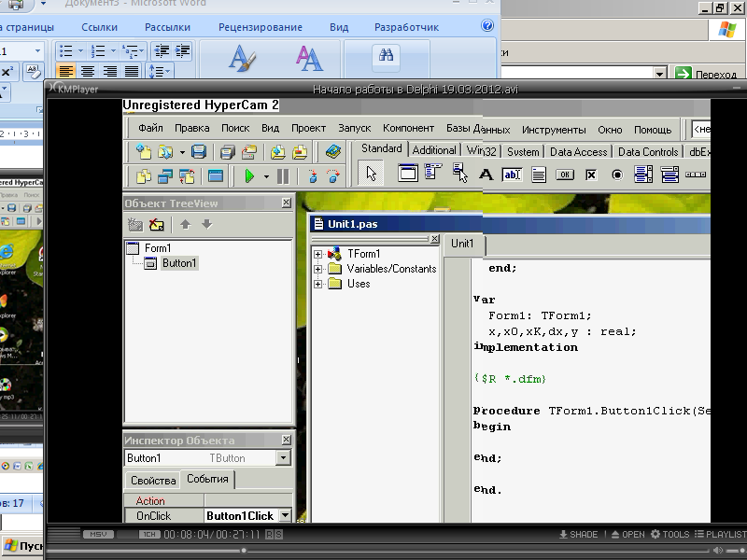Click the Step Over debug icon
747x560 pixels.
pos(333,176)
